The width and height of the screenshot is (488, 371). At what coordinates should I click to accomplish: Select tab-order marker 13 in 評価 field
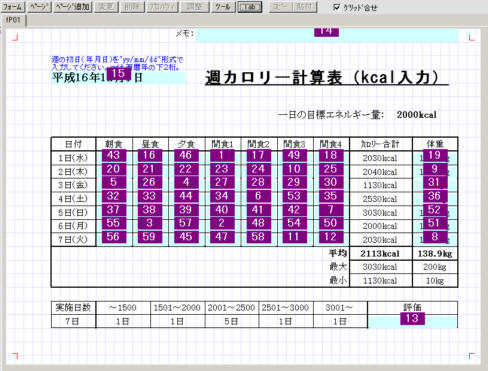click(412, 318)
